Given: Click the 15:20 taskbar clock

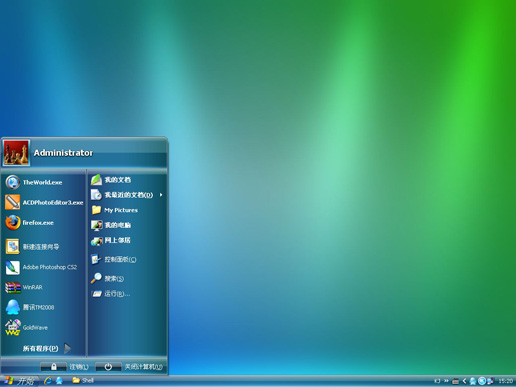Looking at the screenshot, I should 505,381.
